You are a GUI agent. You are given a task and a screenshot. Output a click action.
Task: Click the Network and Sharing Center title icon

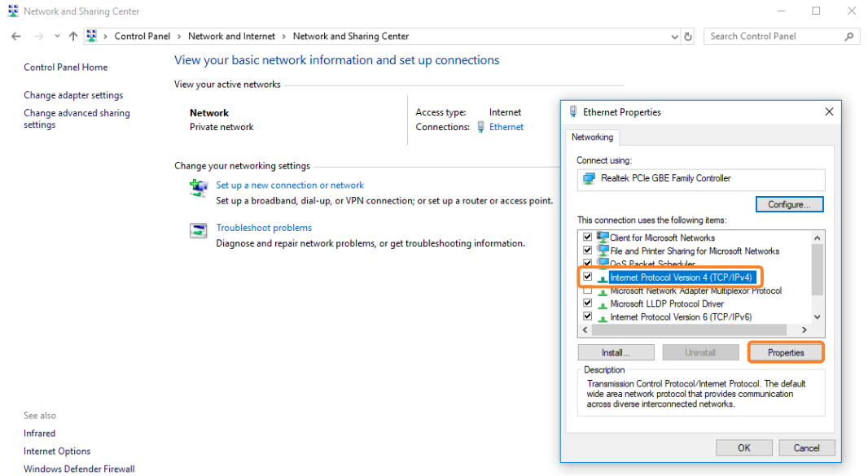click(x=13, y=11)
